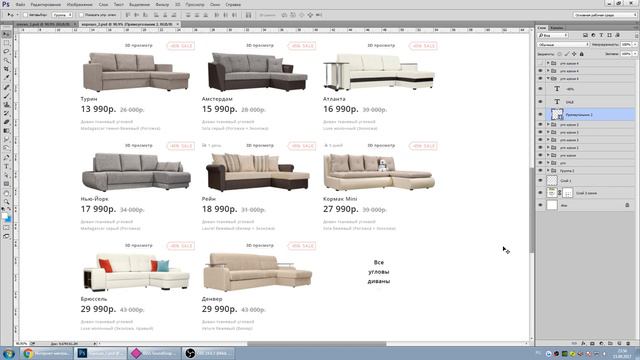Viewport: 640px width, 360px height.
Task: Toggle Quick Mask mode icon
Action: (6, 228)
